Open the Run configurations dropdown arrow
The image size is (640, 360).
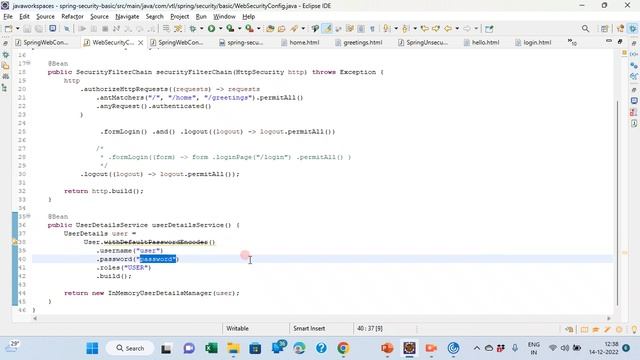click(220, 29)
